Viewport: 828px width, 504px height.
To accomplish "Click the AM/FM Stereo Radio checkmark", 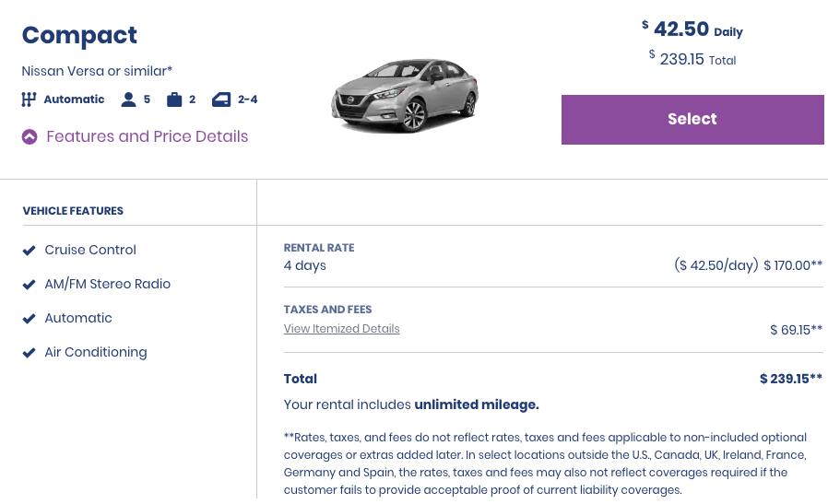I will [x=29, y=285].
